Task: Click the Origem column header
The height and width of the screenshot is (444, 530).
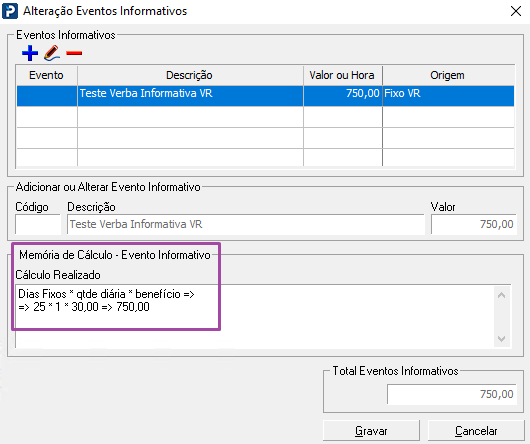Action: (448, 75)
